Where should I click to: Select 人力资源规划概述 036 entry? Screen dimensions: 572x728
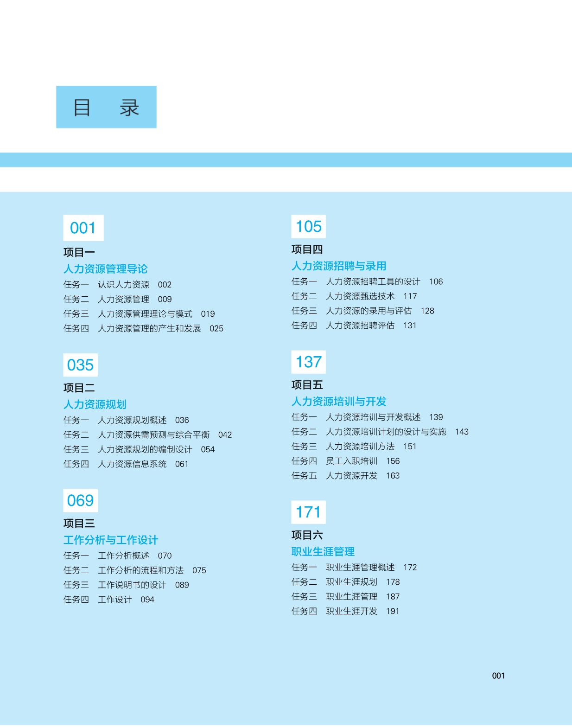click(126, 420)
